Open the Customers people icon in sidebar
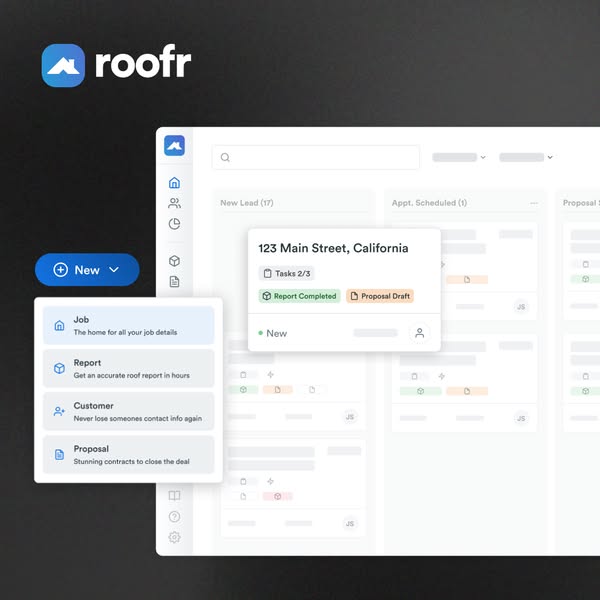The image size is (600, 600). [174, 203]
